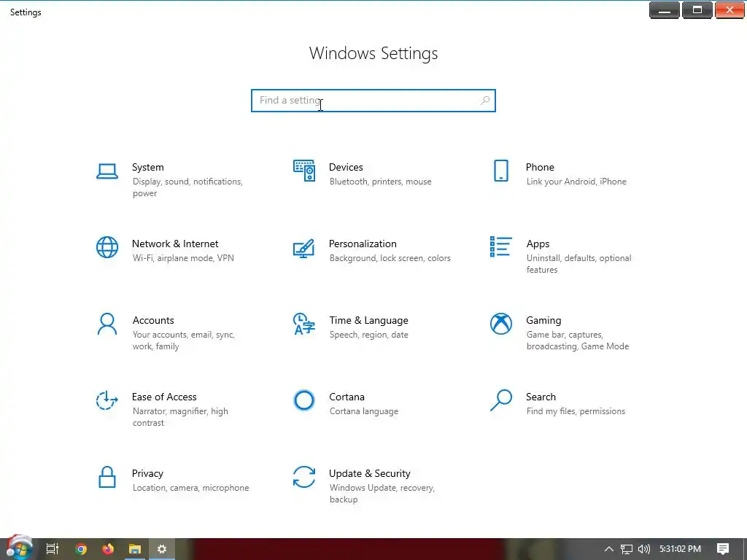Select the Apps settings heading

538,244
